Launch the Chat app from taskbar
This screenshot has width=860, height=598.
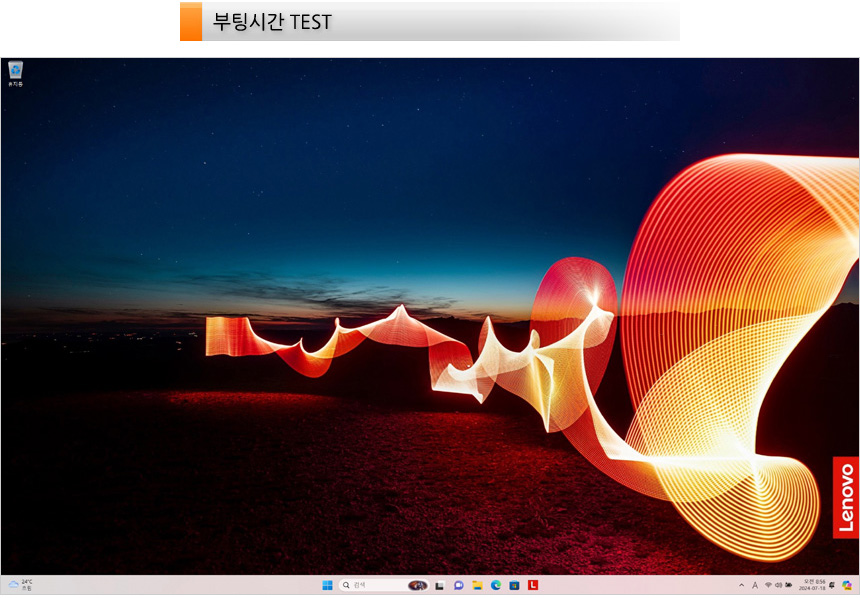coord(459,585)
